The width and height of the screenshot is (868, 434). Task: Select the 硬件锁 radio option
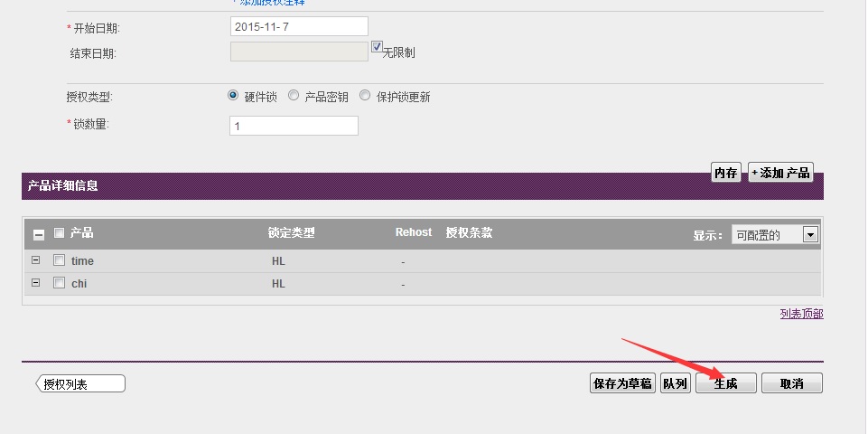pyautogui.click(x=234, y=96)
